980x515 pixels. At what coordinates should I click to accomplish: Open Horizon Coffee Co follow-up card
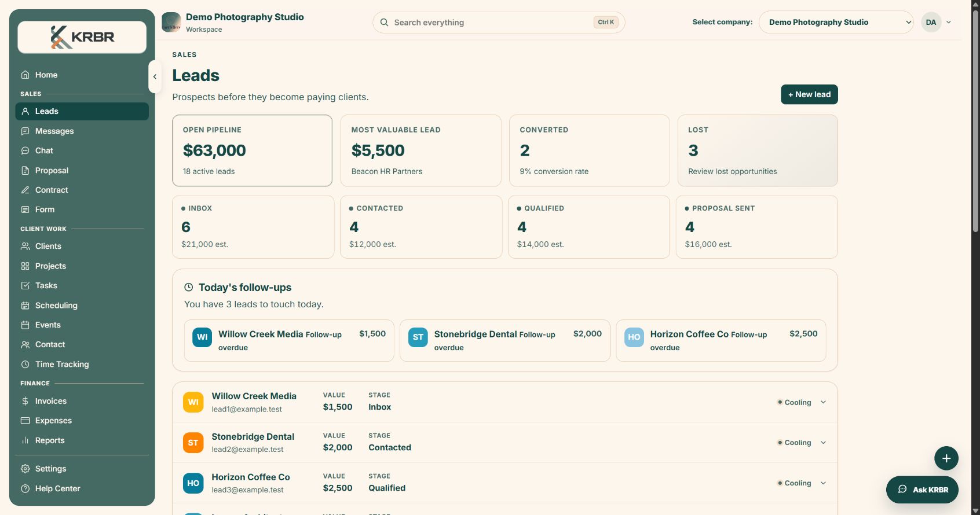[x=721, y=341]
